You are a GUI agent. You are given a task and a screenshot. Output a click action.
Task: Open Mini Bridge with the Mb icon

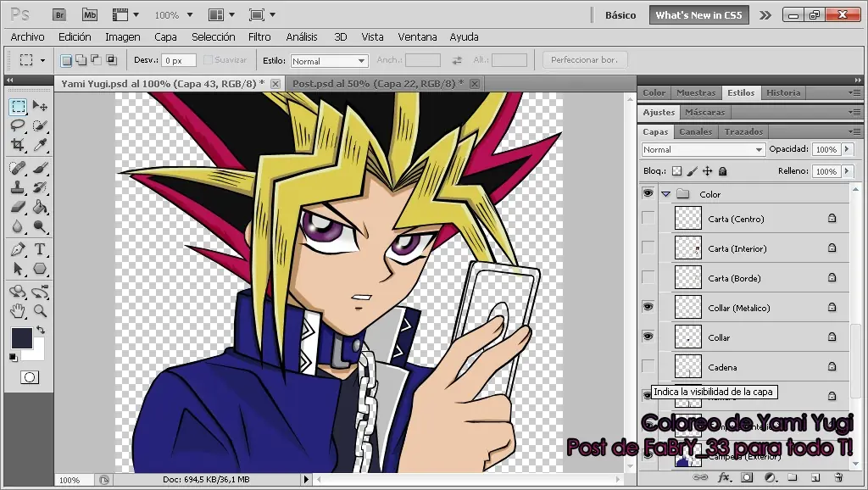89,14
